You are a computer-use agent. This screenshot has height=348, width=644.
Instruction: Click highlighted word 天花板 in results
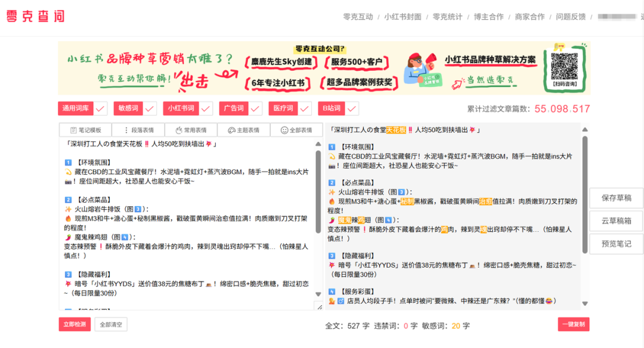[x=396, y=130]
